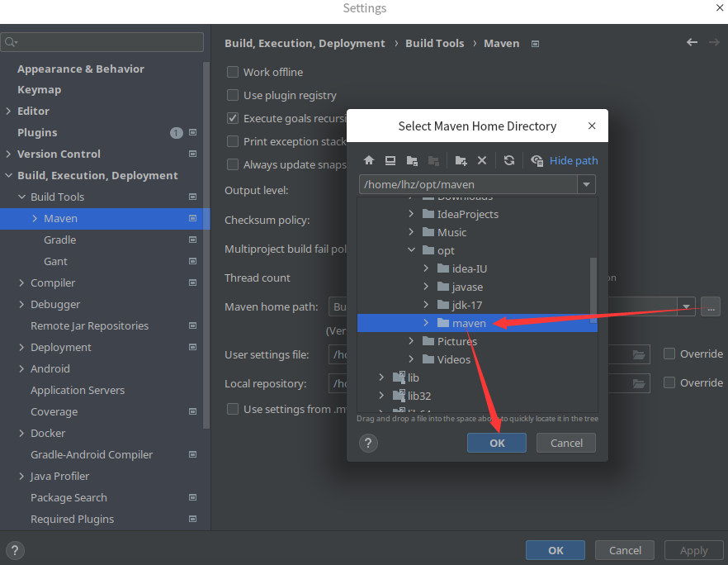Uncheck Execute goals recursively

coord(233,118)
